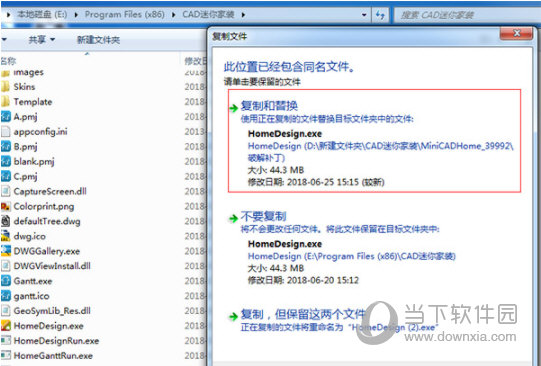
Task: Go to 本地磁盘 (E:) breadcrumb
Action: tap(42, 14)
